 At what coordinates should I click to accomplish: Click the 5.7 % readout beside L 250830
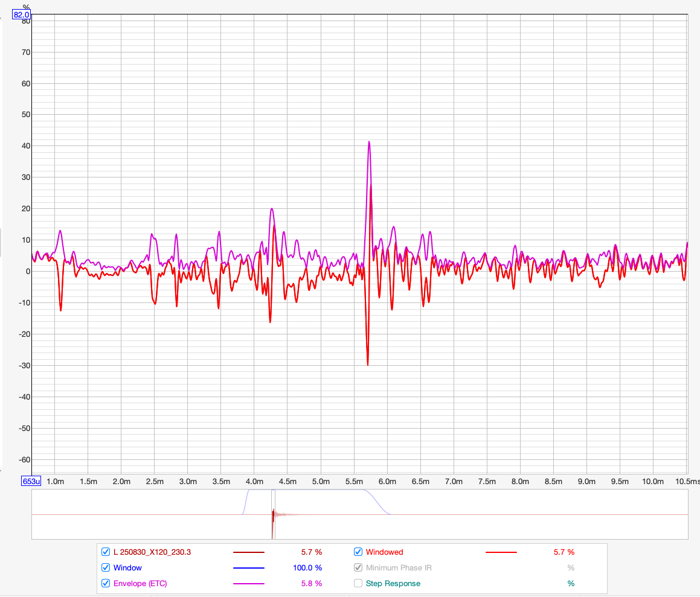point(311,552)
